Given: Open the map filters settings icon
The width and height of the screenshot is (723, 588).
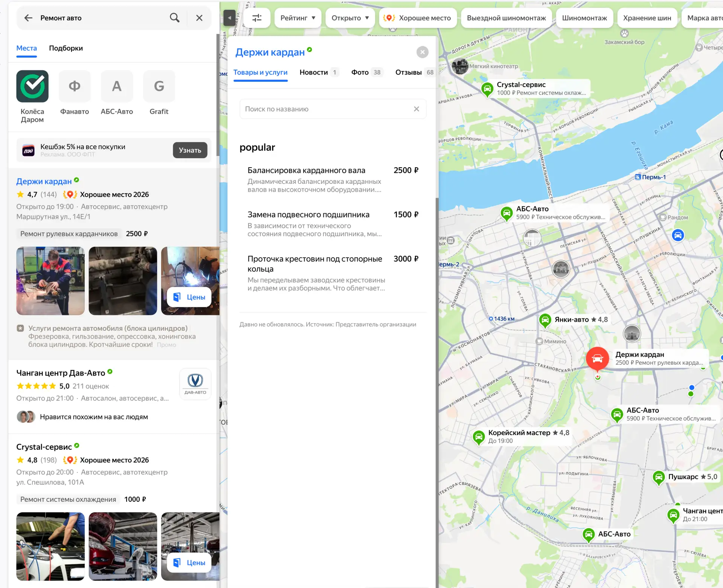Looking at the screenshot, I should pyautogui.click(x=257, y=18).
